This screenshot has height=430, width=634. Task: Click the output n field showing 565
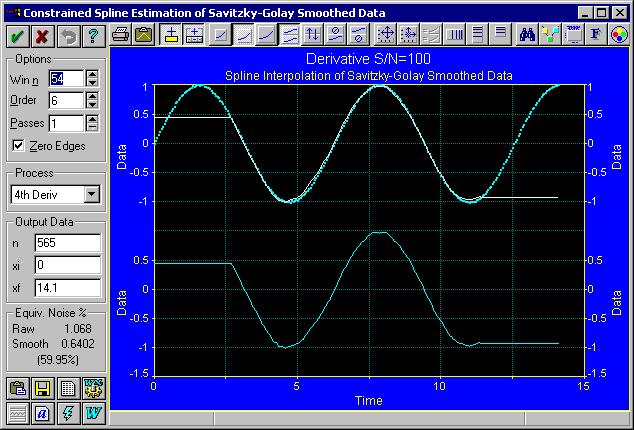coord(68,243)
